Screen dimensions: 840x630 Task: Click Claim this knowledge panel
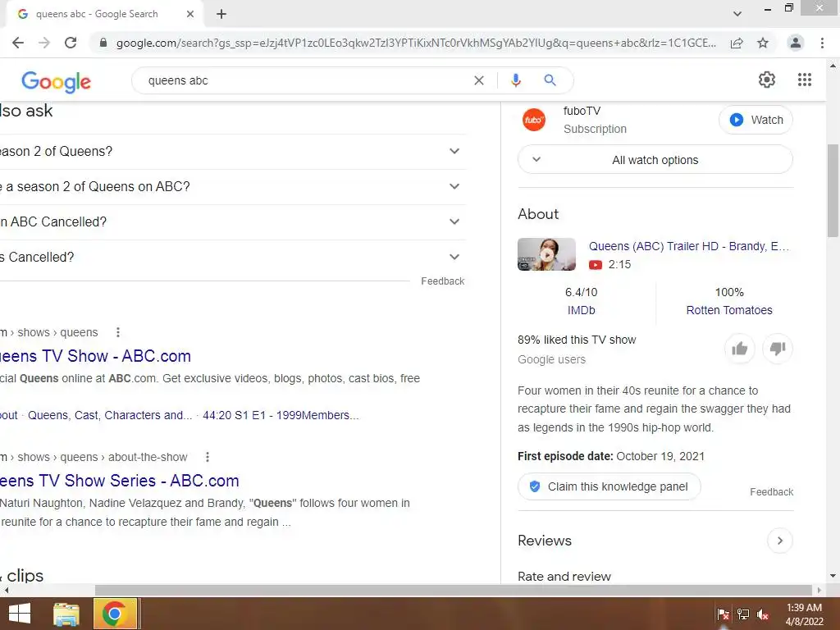(x=609, y=486)
